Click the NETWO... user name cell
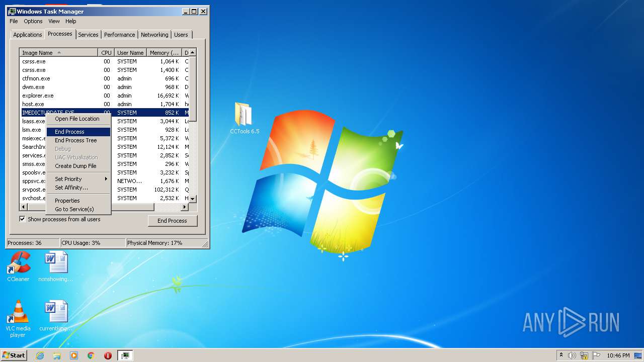The height and width of the screenshot is (362, 644). [130, 181]
